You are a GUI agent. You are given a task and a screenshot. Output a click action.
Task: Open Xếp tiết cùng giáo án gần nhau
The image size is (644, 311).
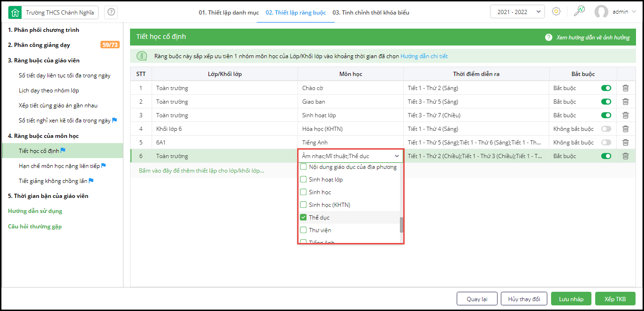click(58, 106)
